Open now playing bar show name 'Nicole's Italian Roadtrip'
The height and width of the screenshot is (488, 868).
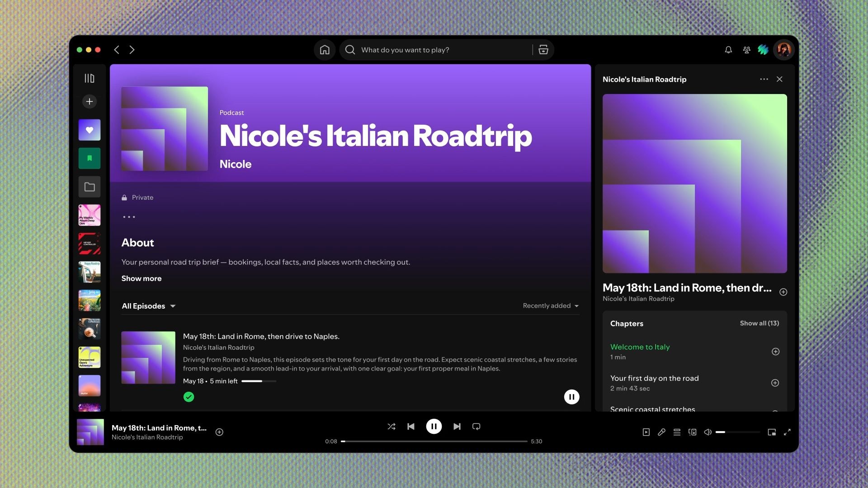(x=147, y=437)
